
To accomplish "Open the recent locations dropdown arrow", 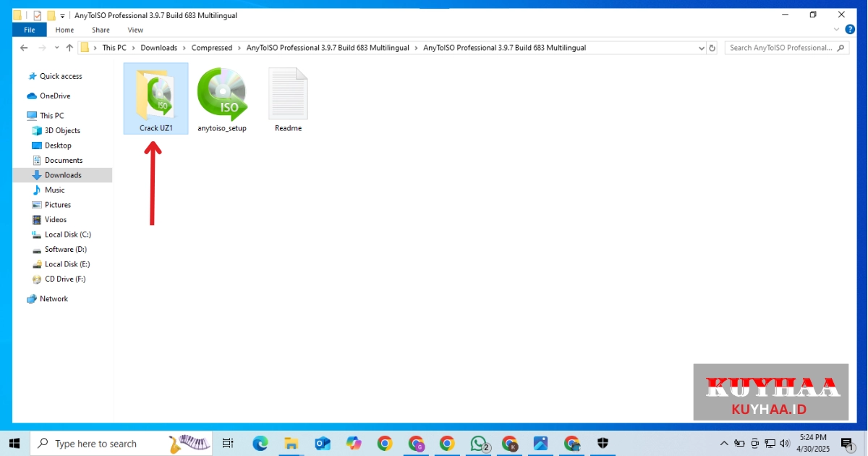I will [56, 48].
